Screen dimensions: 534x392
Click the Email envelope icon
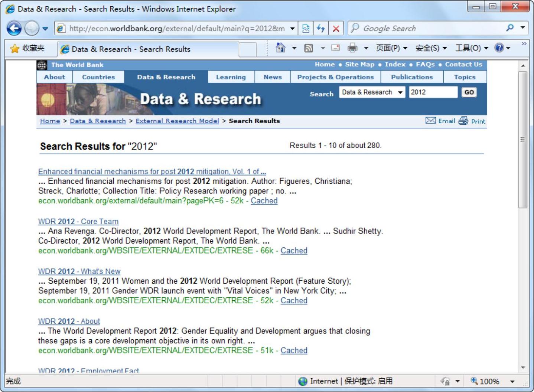coord(430,121)
